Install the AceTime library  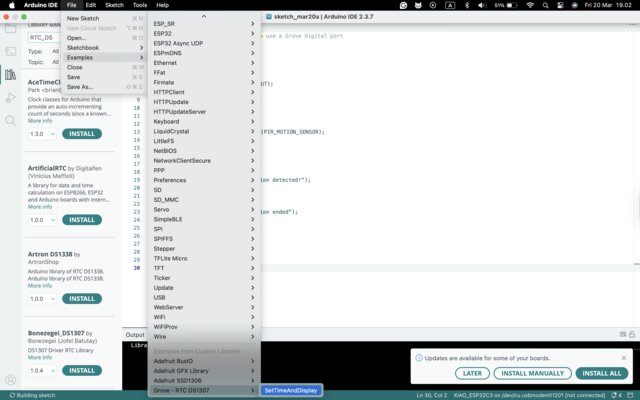(82, 134)
